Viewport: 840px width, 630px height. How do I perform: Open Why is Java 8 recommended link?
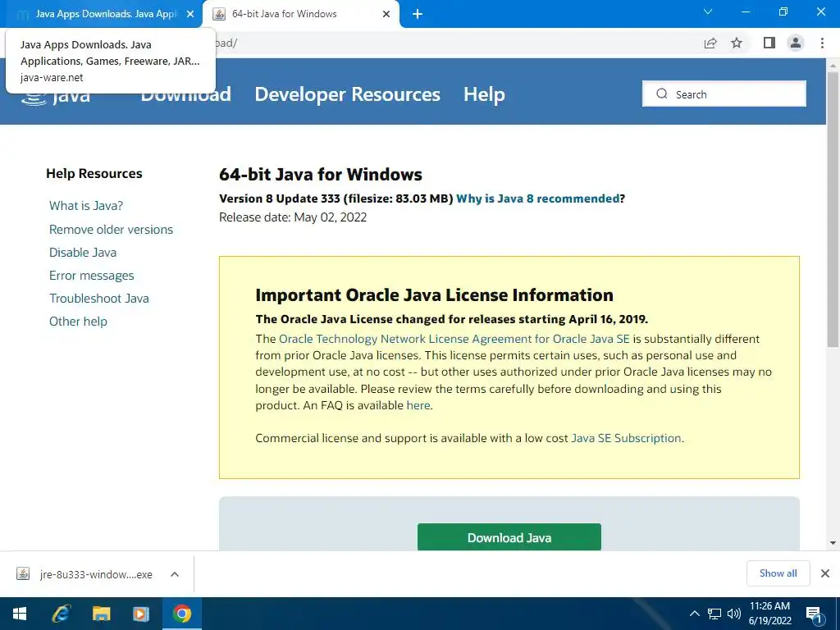[537, 199]
